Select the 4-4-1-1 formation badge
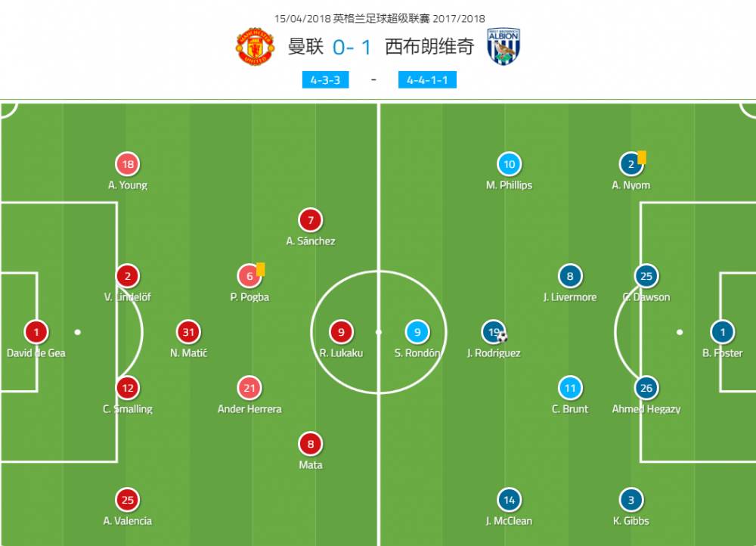The image size is (756, 546). click(427, 79)
